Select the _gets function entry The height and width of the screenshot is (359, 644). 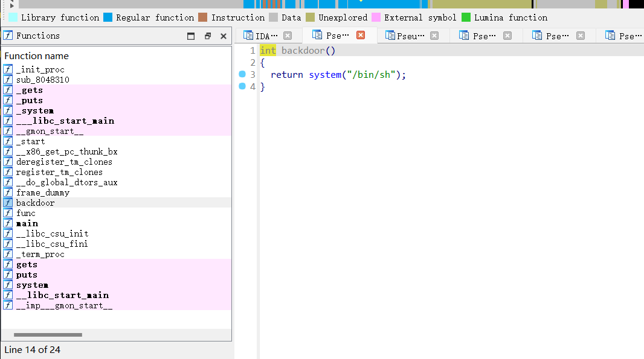click(x=116, y=90)
